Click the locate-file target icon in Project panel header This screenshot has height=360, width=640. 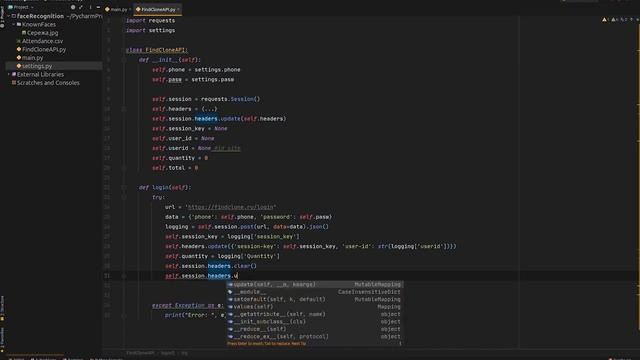pos(73,7)
